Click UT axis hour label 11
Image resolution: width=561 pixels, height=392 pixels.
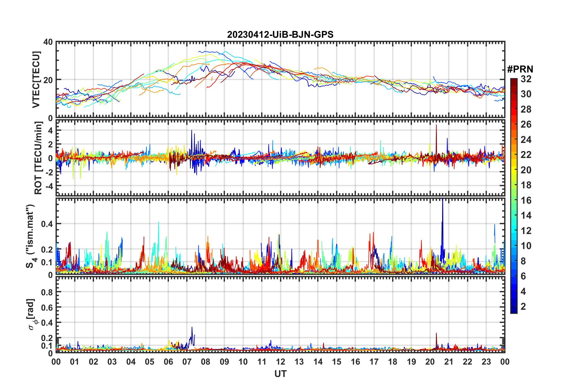tap(262, 362)
